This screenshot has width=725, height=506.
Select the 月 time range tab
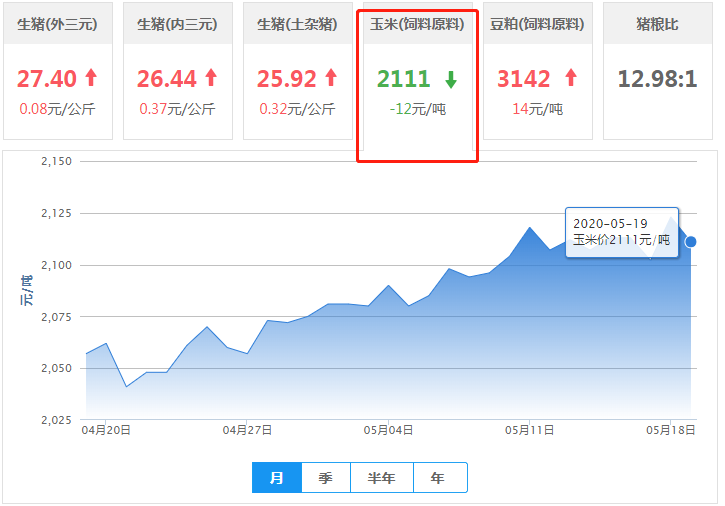coord(277,478)
